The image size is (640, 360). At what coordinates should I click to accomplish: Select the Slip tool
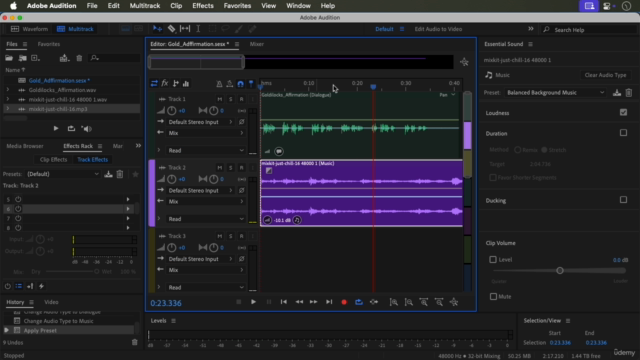pos(185,29)
